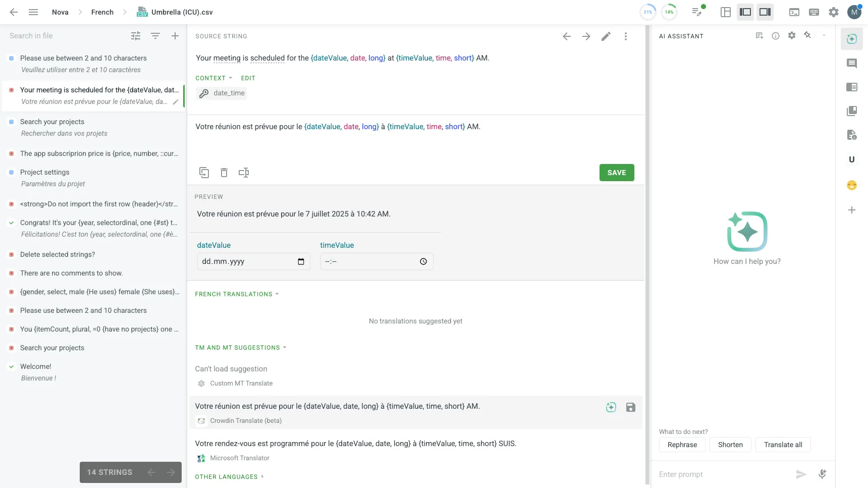This screenshot has width=868, height=488.
Task: Open the three-dot string options menu
Action: tap(626, 36)
